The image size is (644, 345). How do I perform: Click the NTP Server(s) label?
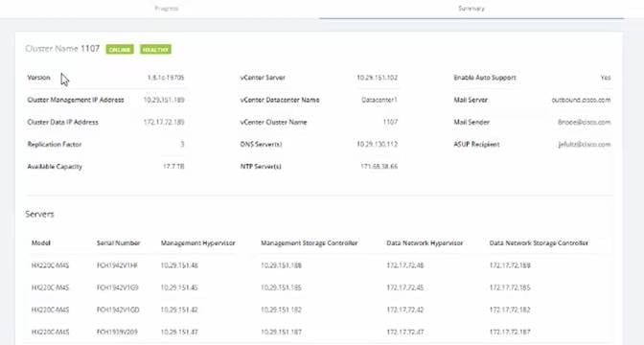click(x=261, y=167)
